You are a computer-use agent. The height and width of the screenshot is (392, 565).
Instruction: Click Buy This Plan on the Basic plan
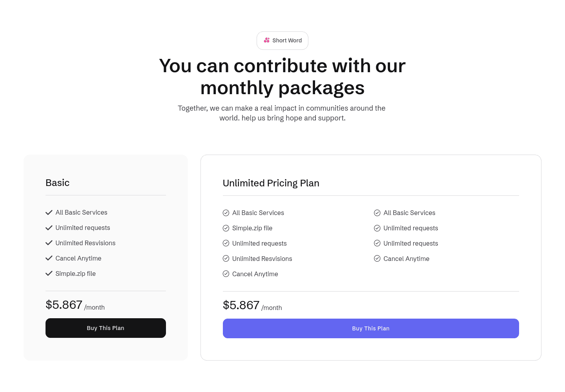[x=106, y=328]
